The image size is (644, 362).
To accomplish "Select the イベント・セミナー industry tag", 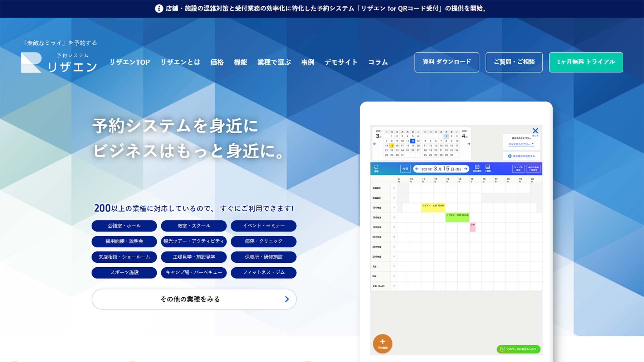I will [x=264, y=226].
